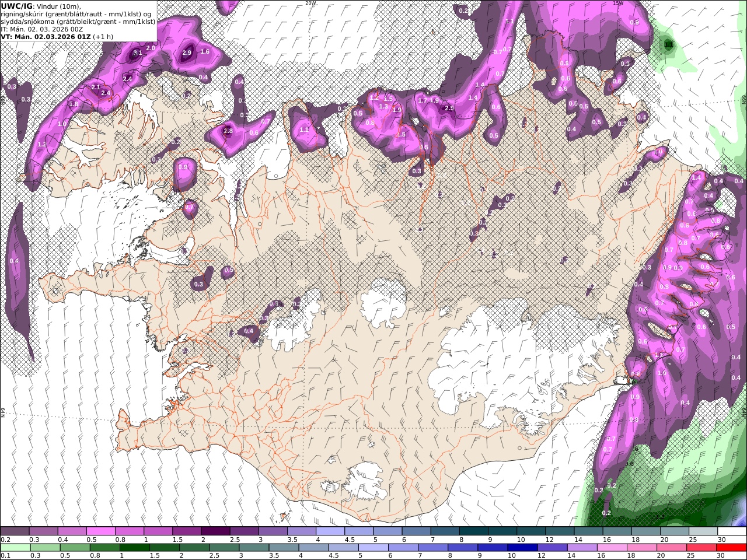Click the 3.1 snowfall value on the map
The width and height of the screenshot is (747, 560).
point(138,52)
